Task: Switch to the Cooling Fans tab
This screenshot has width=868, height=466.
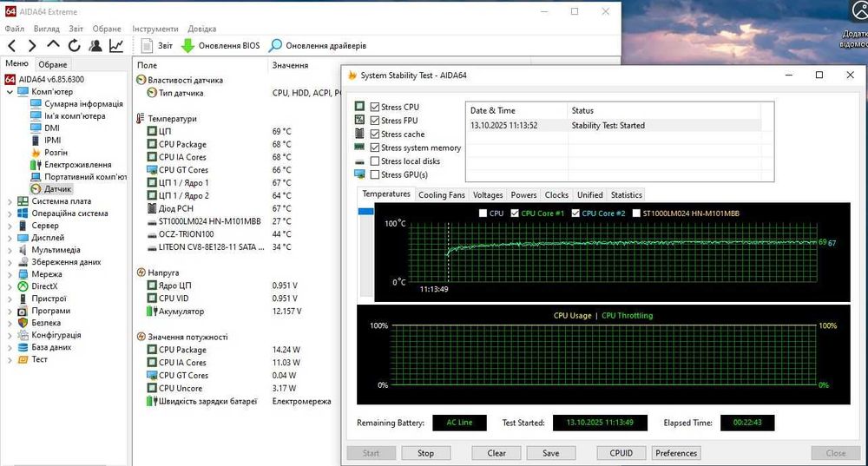Action: coord(442,194)
